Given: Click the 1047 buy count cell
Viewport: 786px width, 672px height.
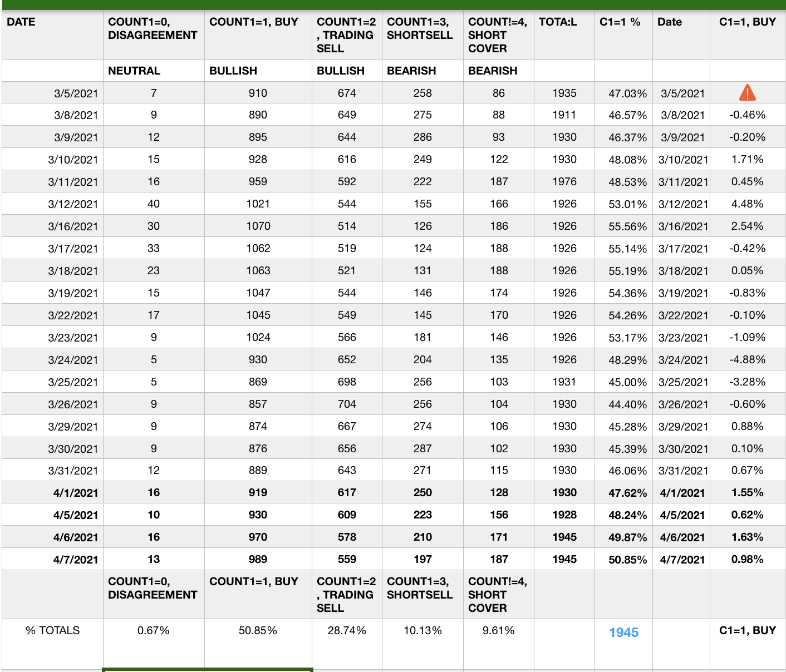Looking at the screenshot, I should 258,293.
